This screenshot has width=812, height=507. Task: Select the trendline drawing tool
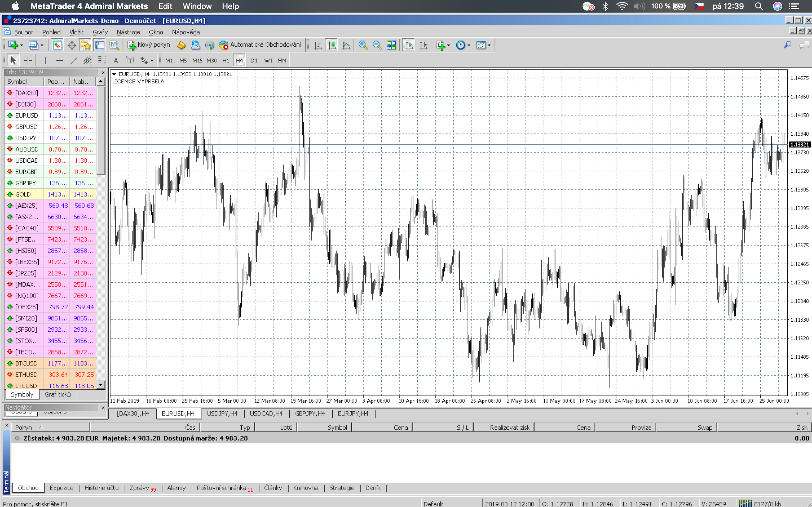pos(74,60)
